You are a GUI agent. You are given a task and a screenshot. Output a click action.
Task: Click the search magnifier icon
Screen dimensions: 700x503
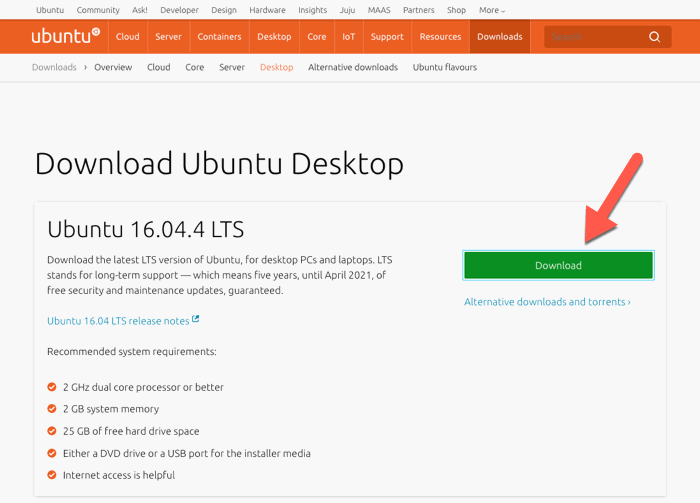pos(654,37)
